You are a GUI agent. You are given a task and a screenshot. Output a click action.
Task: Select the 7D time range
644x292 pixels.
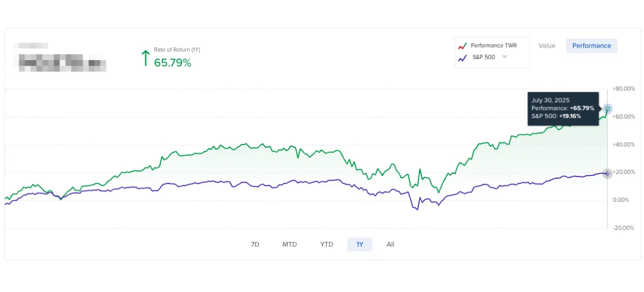pos(255,244)
